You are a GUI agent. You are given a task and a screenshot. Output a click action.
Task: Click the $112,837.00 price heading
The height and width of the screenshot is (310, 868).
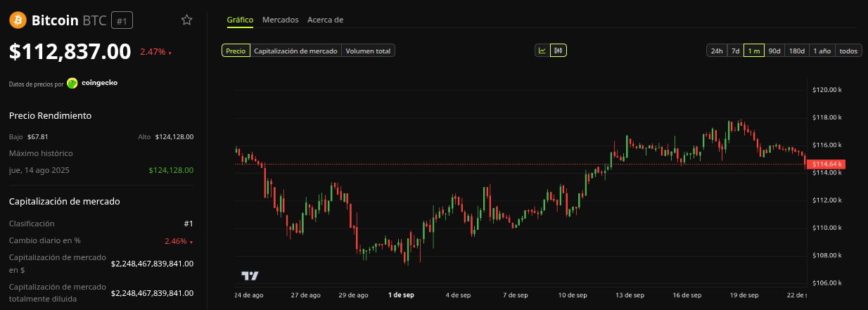click(70, 51)
